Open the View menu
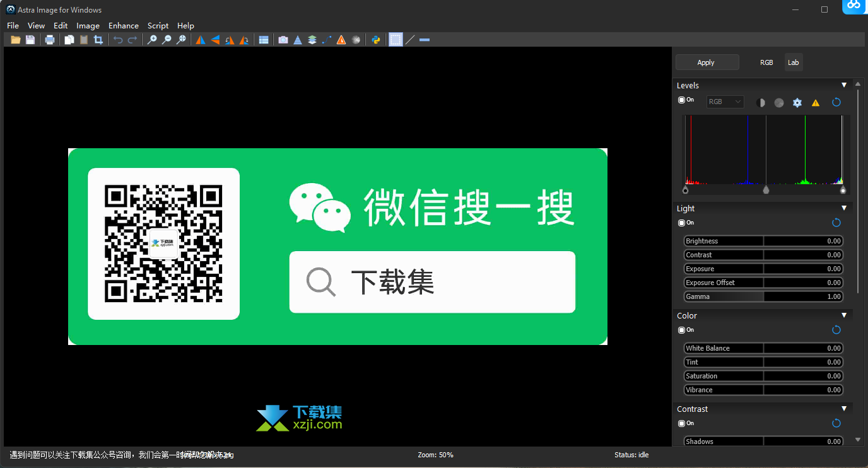 coord(36,26)
